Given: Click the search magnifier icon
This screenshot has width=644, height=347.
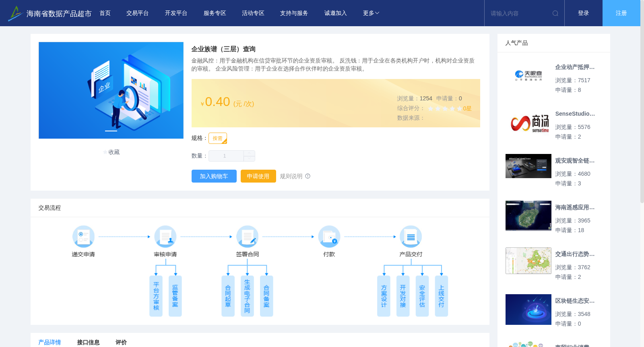Looking at the screenshot, I should pos(555,13).
